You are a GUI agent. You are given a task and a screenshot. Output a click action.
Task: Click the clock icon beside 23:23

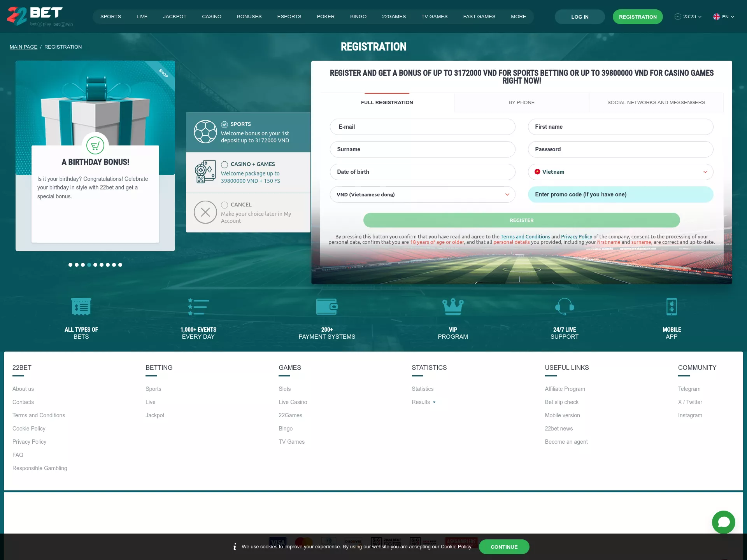[x=678, y=17]
